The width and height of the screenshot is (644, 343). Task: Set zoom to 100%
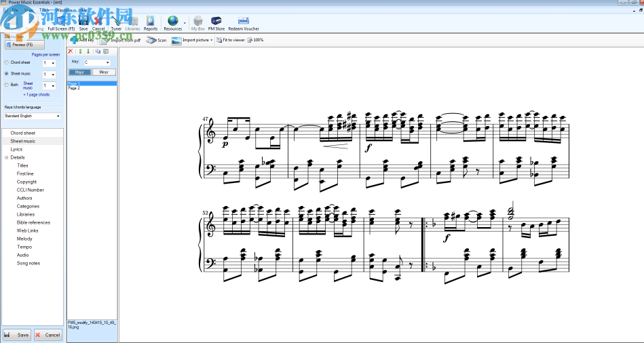point(255,40)
